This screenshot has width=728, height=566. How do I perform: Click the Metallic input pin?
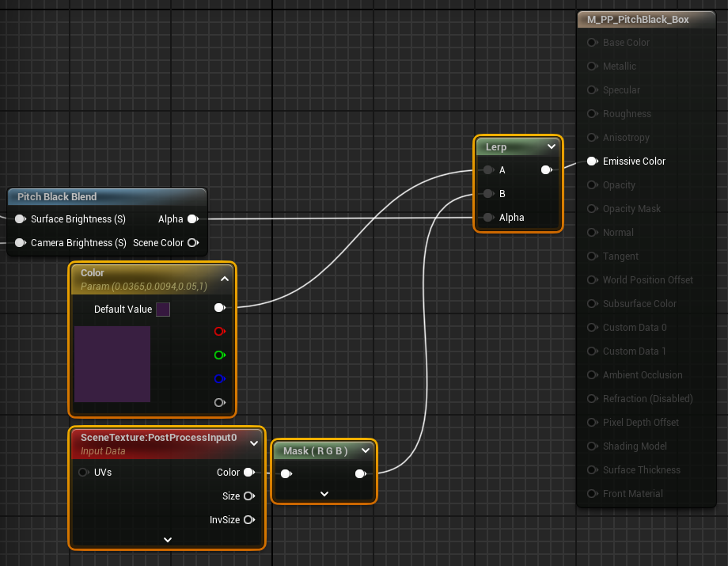point(592,66)
